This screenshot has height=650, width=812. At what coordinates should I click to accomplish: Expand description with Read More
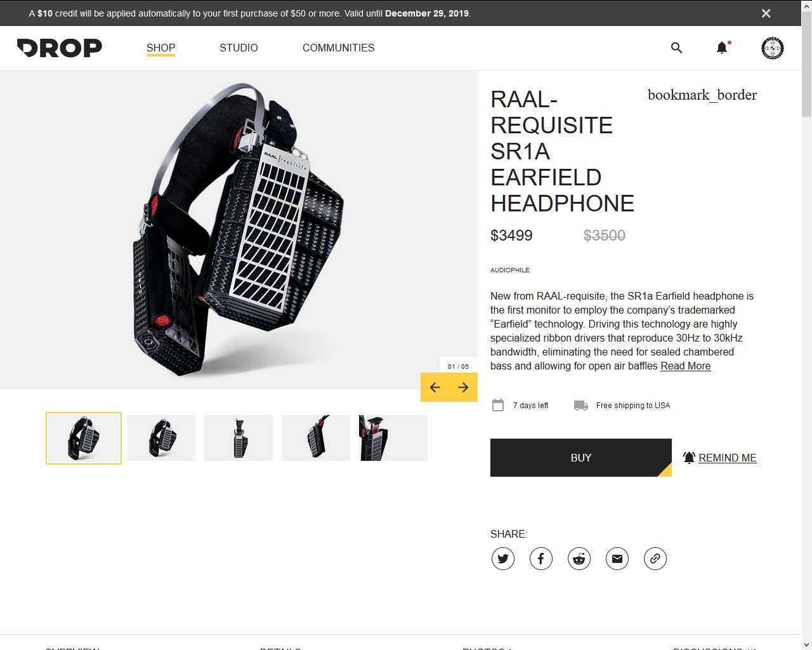click(x=685, y=366)
